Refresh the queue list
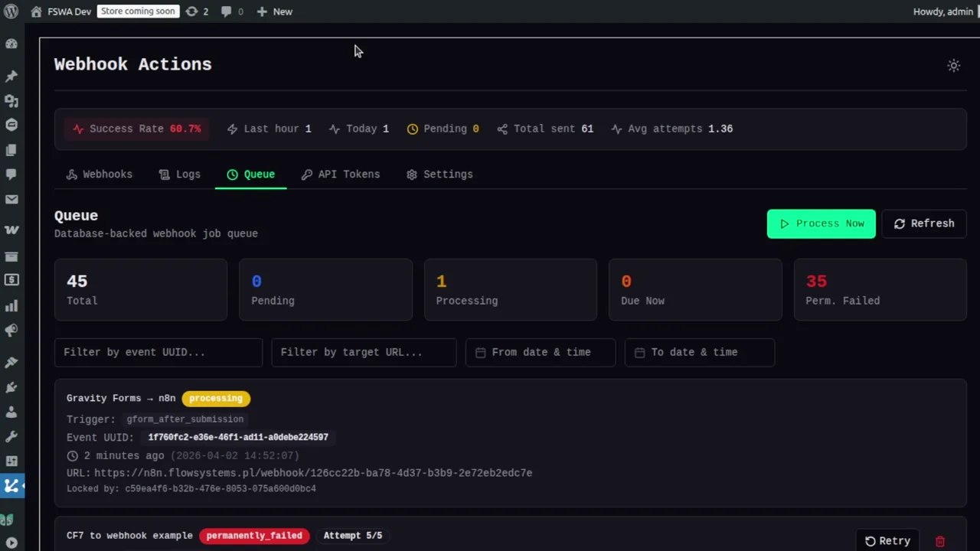The width and height of the screenshot is (980, 551). (924, 223)
